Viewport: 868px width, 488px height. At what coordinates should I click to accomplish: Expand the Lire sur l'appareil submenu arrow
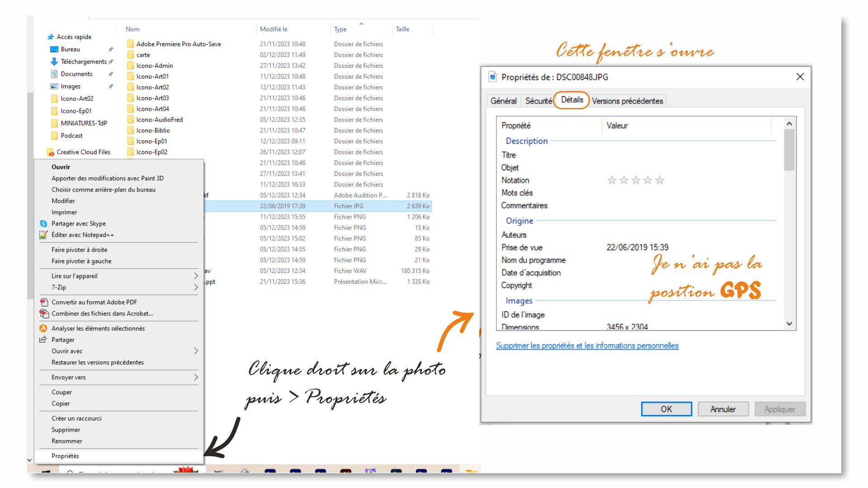(196, 276)
